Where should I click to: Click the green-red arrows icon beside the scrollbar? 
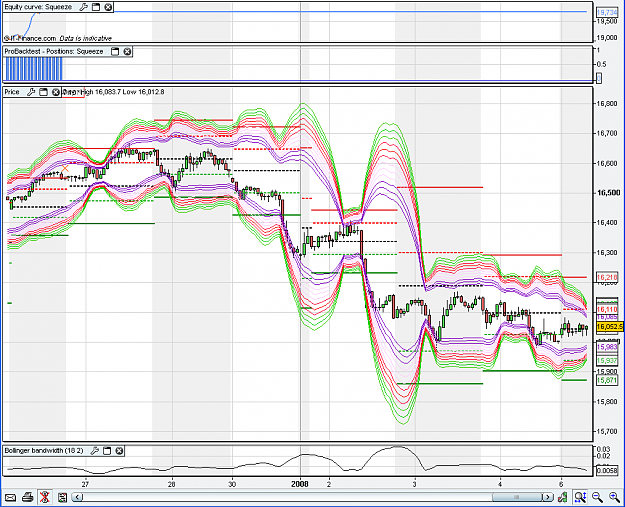tap(563, 497)
